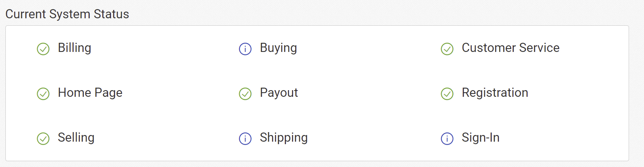Select the Registration text label

495,93
